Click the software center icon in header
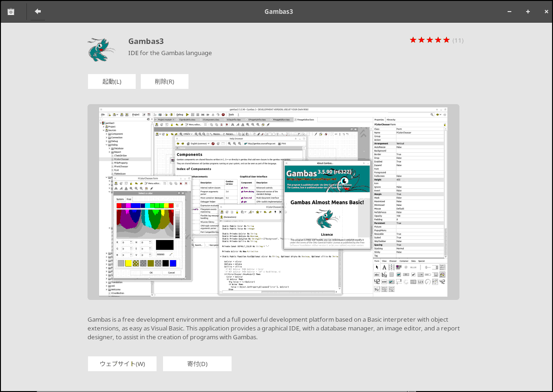The height and width of the screenshot is (392, 553). click(x=11, y=12)
